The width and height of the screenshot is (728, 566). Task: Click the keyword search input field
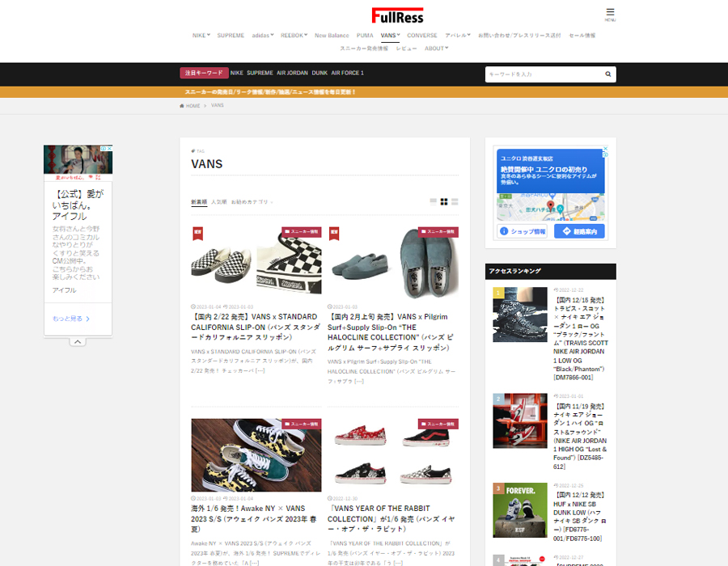pyautogui.click(x=544, y=74)
